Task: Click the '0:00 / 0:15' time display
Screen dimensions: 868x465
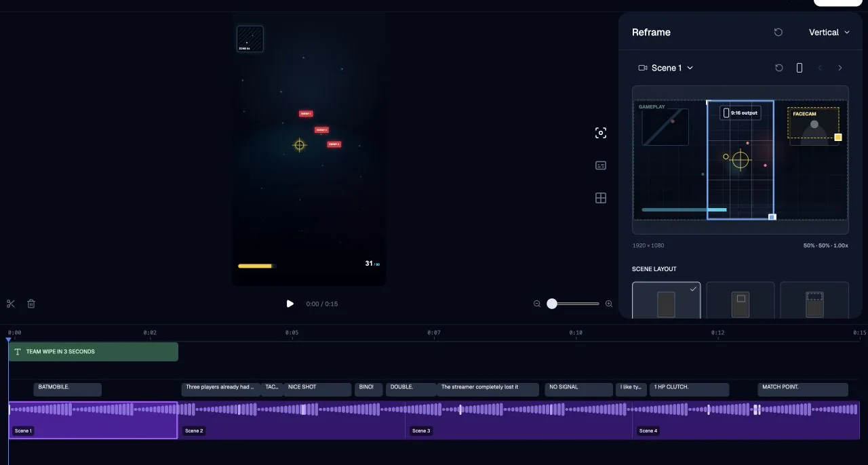Action: [322, 304]
